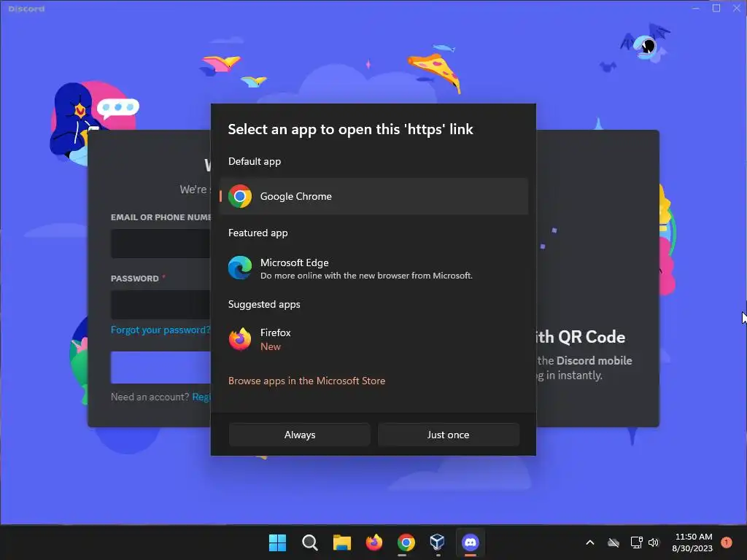Switch to Chrome in the taskbar
The width and height of the screenshot is (747, 560).
click(406, 542)
